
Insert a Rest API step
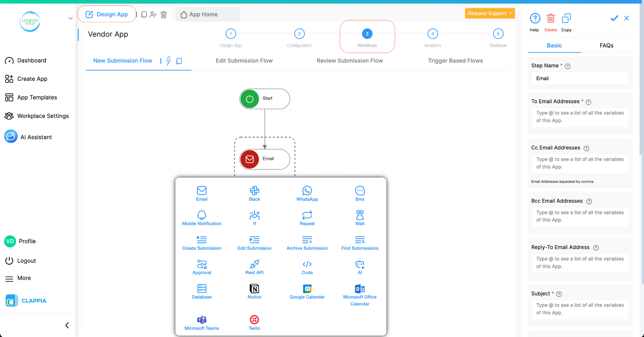tap(254, 267)
